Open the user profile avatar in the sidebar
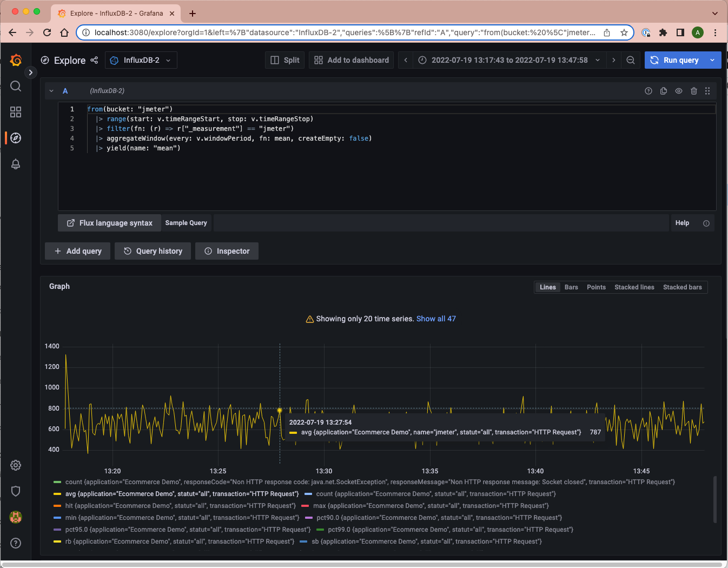Screen dimensions: 728x568 (16, 517)
